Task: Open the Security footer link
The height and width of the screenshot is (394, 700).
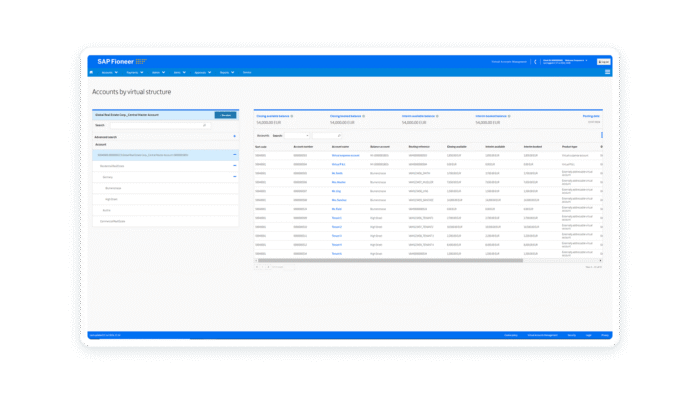Action: (x=571, y=335)
